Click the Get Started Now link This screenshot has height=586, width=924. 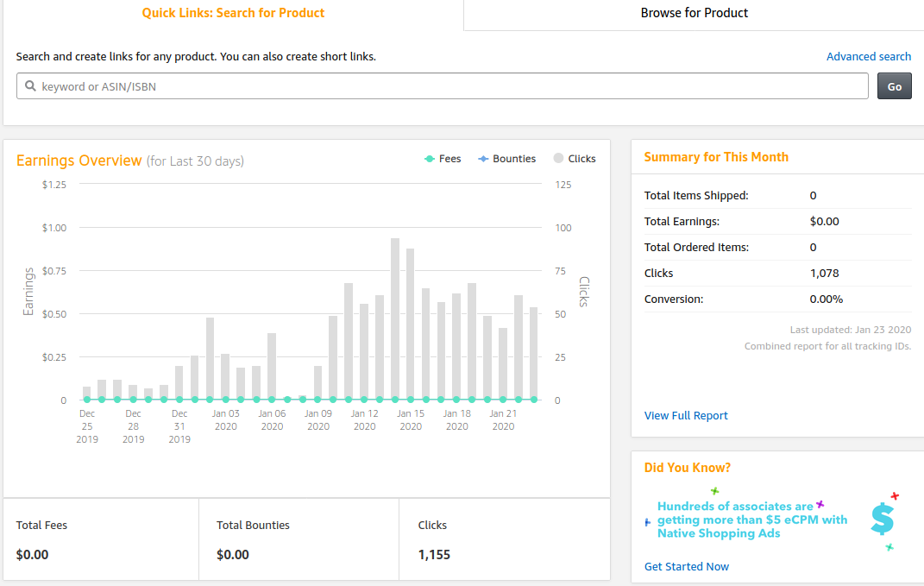point(687,567)
